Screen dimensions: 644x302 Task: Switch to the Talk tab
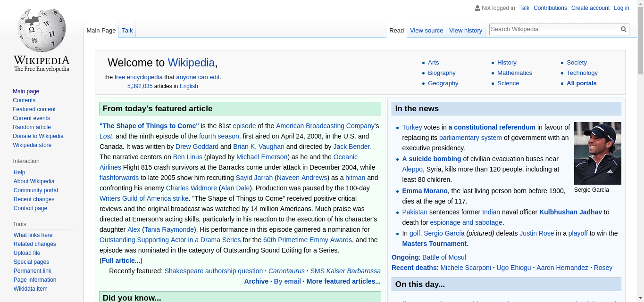127,31
